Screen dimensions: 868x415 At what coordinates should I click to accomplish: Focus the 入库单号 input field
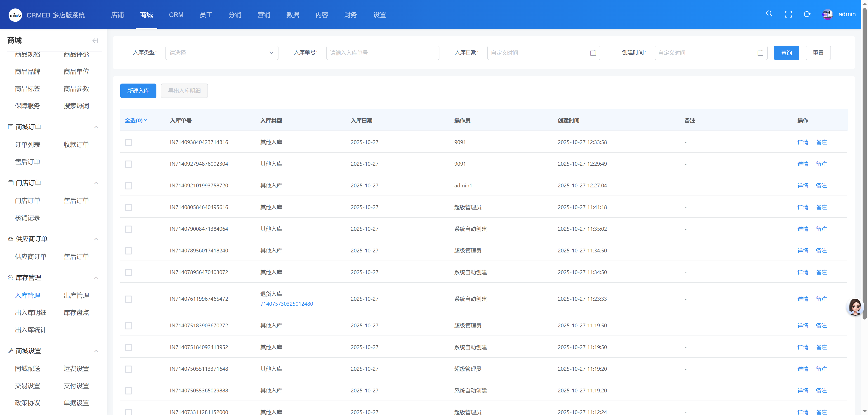(382, 53)
